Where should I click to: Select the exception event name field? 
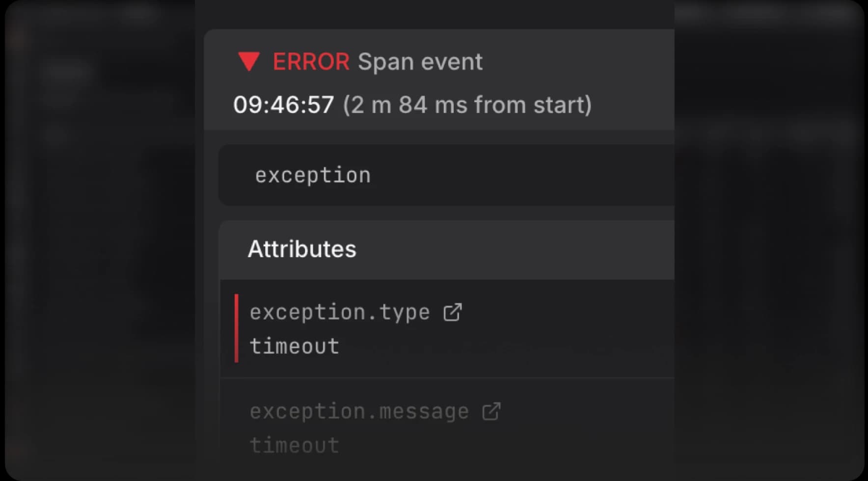[446, 175]
